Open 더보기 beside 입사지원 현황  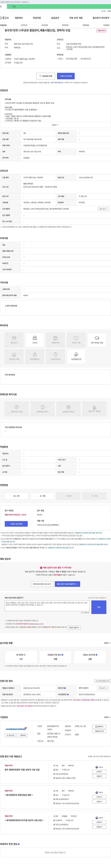click(x=107, y=643)
